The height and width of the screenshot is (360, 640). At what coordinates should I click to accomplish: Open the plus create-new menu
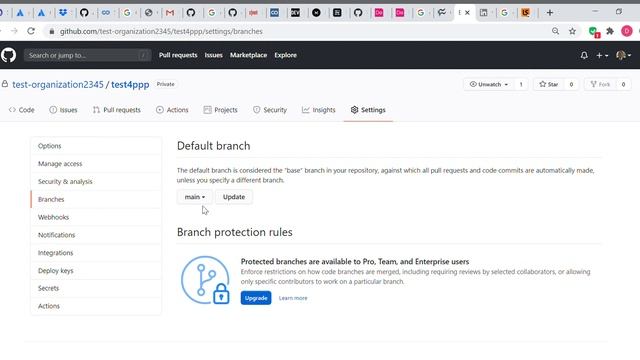coord(602,55)
